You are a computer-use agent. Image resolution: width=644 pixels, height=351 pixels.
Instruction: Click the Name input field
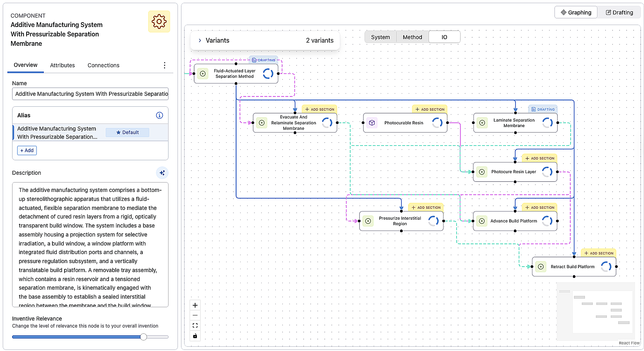point(90,94)
